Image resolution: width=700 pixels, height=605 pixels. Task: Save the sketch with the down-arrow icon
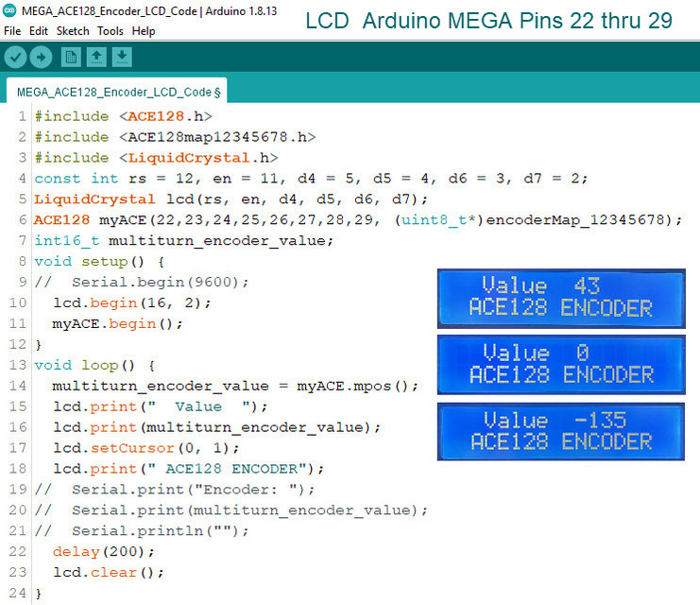(x=122, y=58)
